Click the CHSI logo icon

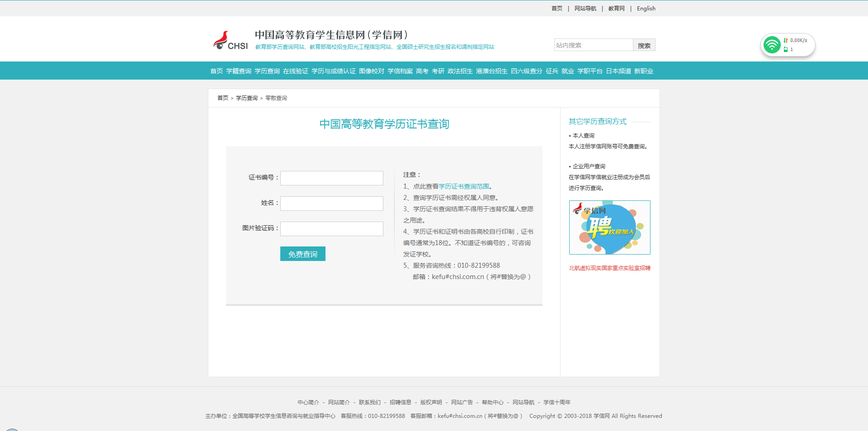click(230, 41)
